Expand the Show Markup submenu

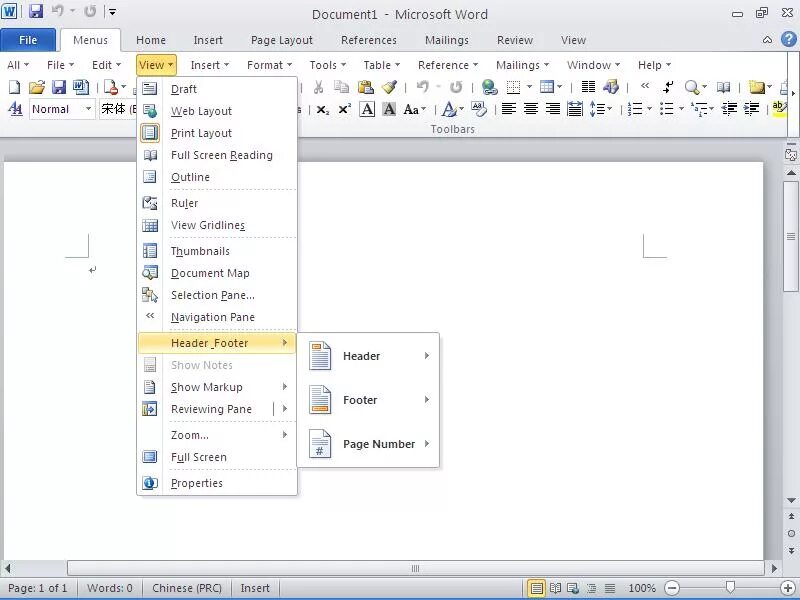click(x=217, y=387)
